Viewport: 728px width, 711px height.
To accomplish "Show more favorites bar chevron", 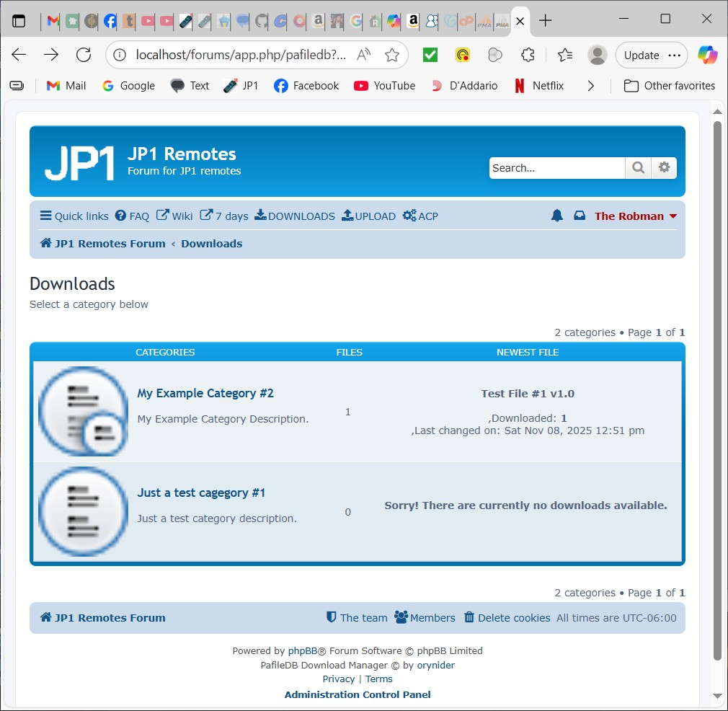I will (x=590, y=86).
